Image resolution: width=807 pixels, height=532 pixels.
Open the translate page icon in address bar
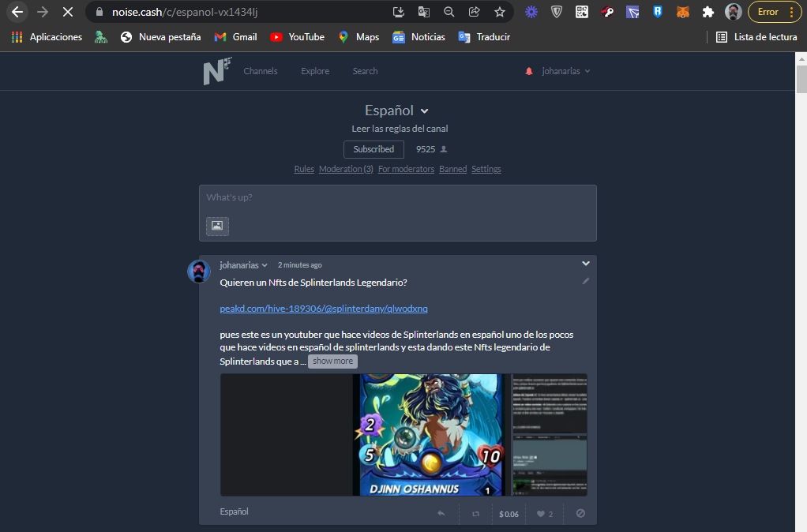[x=423, y=12]
